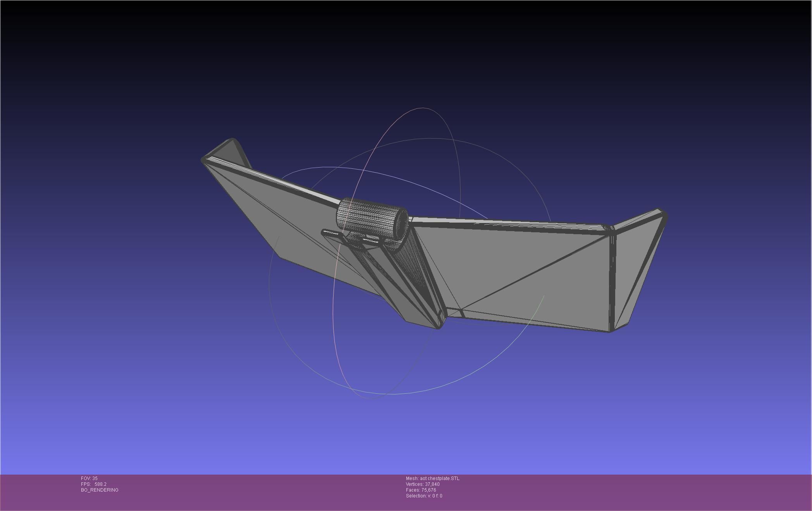Select the 'Selection: v: 0 f: 0' text

click(x=424, y=496)
